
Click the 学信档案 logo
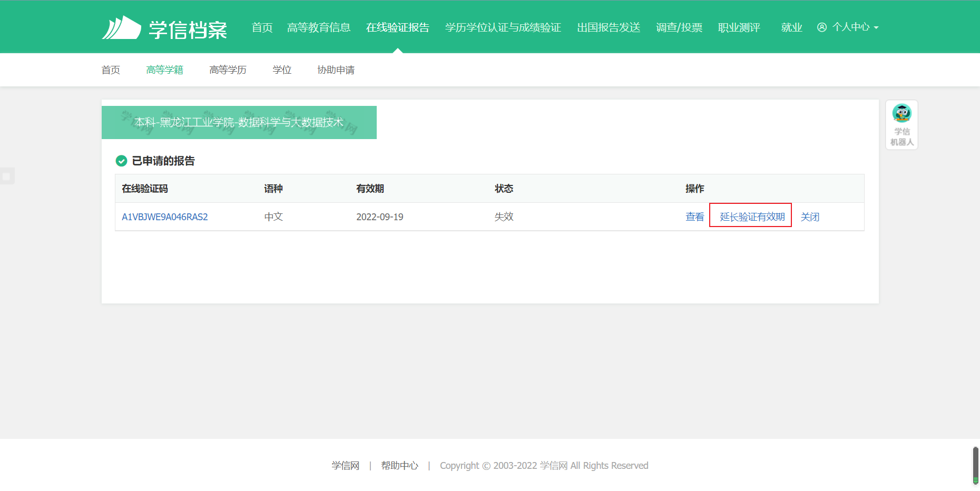point(164,28)
